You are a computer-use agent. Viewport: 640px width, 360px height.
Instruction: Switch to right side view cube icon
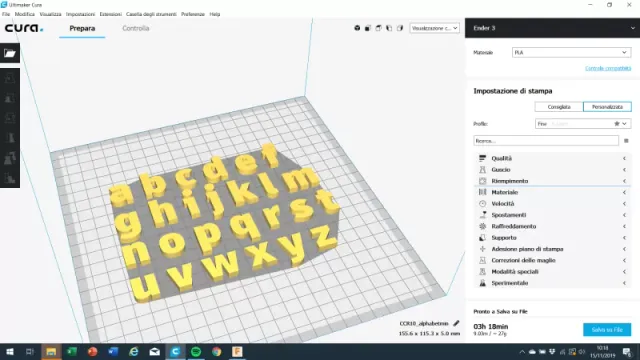(x=400, y=28)
